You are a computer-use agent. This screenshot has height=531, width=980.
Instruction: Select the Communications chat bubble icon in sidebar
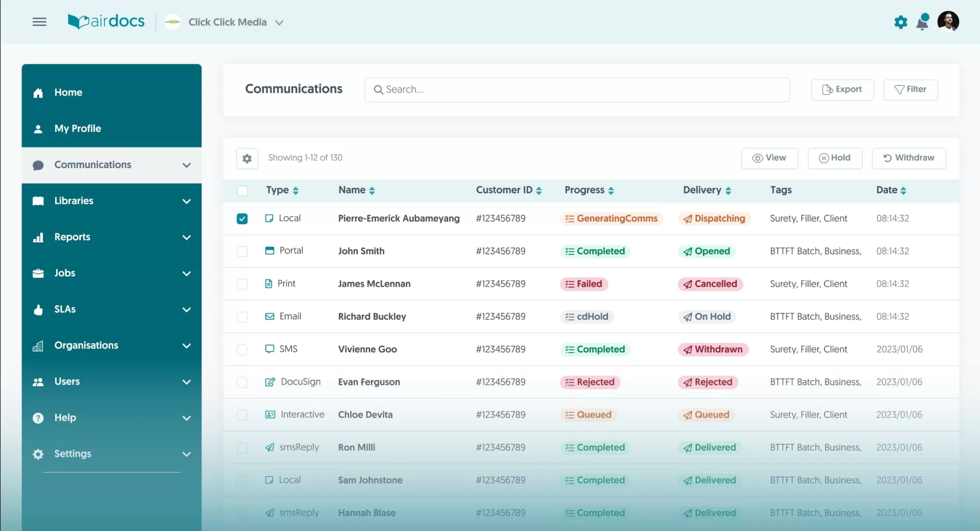pyautogui.click(x=38, y=165)
